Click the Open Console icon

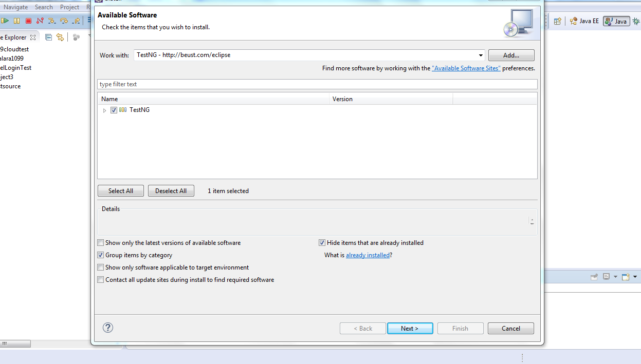pyautogui.click(x=626, y=277)
